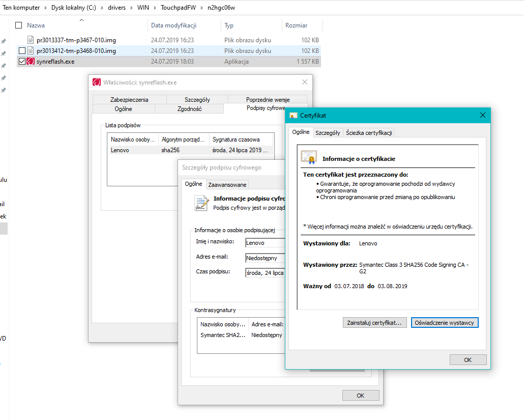The width and height of the screenshot is (524, 420).
Task: Click the Niedostępny countersignature email cell
Action: (x=267, y=335)
